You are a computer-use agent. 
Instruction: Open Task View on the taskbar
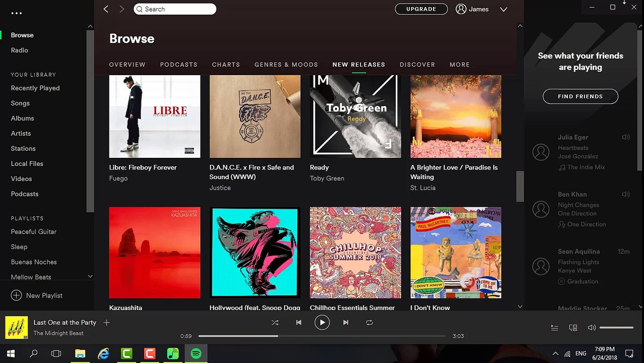coord(56,354)
